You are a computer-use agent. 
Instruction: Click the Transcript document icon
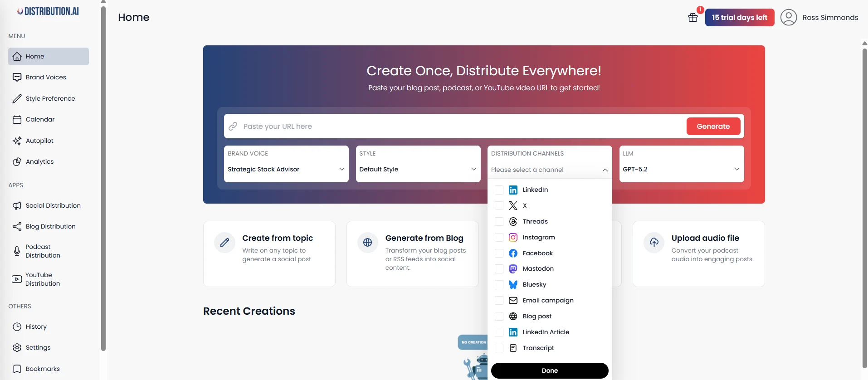click(513, 348)
